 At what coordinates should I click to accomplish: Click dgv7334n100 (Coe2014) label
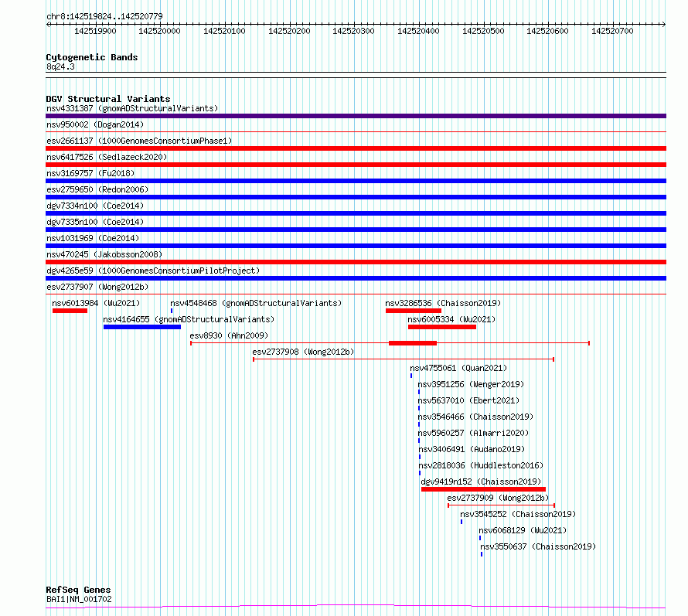point(95,206)
